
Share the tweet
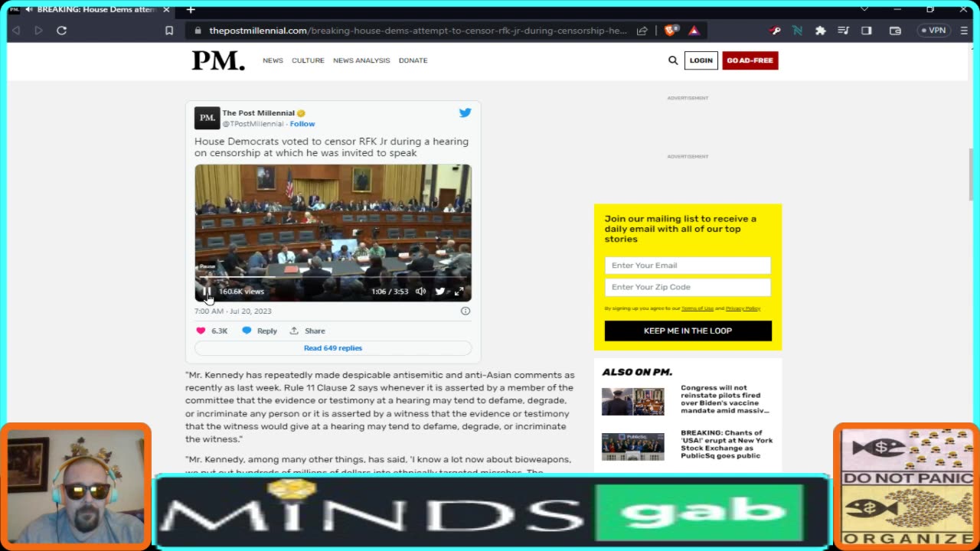[307, 331]
